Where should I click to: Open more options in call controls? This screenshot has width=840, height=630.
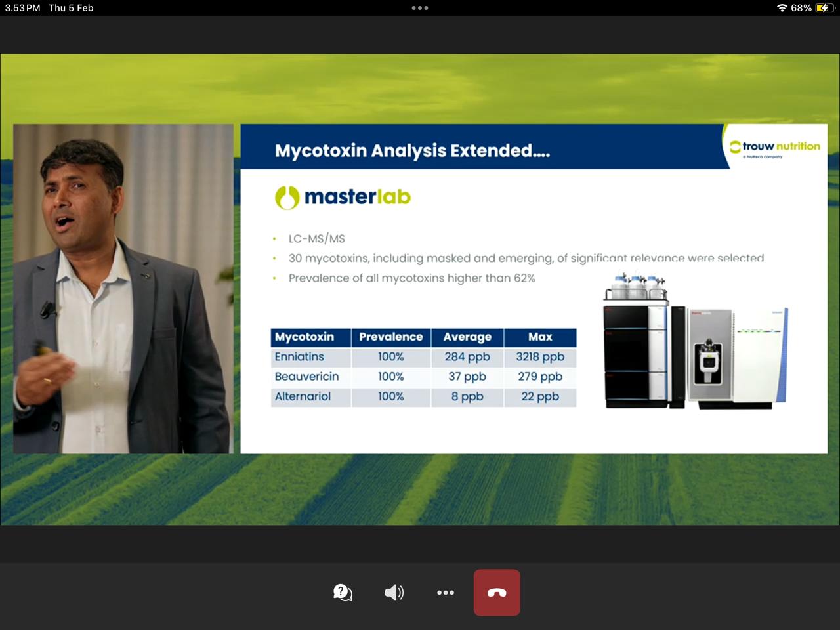[x=446, y=593]
